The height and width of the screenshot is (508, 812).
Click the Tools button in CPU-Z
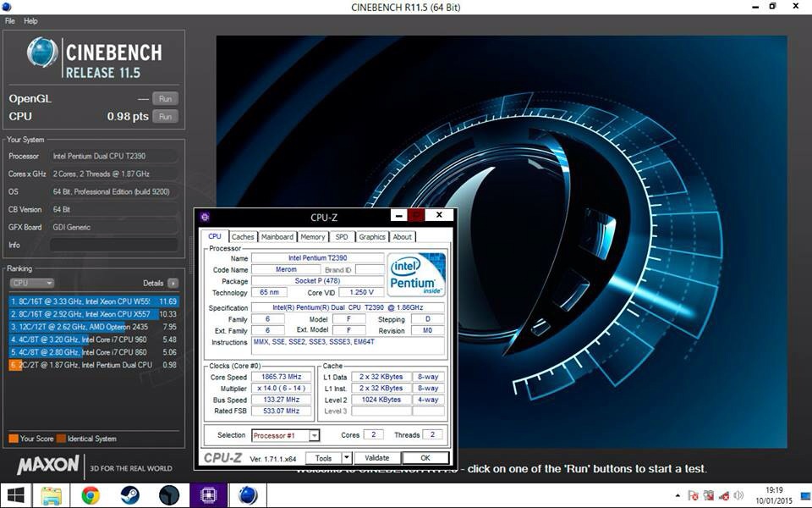coord(323,458)
